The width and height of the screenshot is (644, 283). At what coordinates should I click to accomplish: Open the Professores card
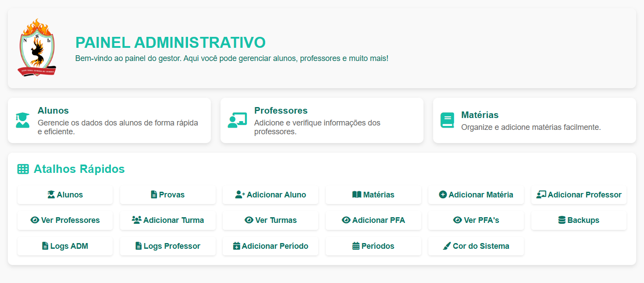pyautogui.click(x=322, y=120)
